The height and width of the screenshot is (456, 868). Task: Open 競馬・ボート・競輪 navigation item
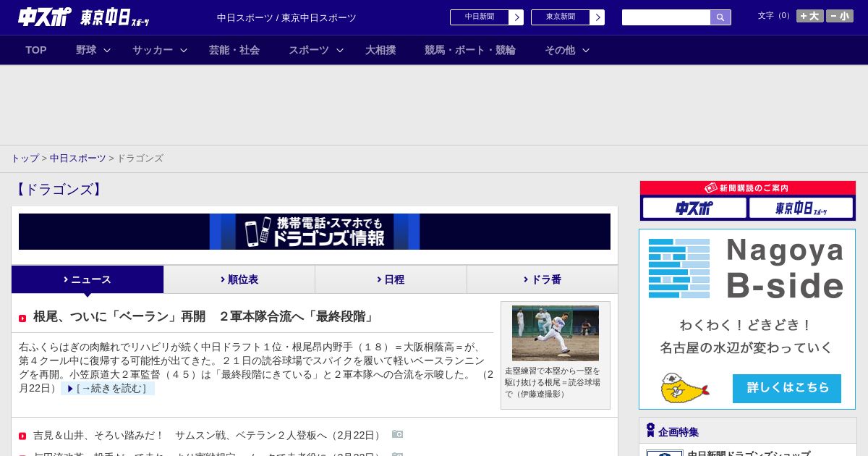(470, 50)
